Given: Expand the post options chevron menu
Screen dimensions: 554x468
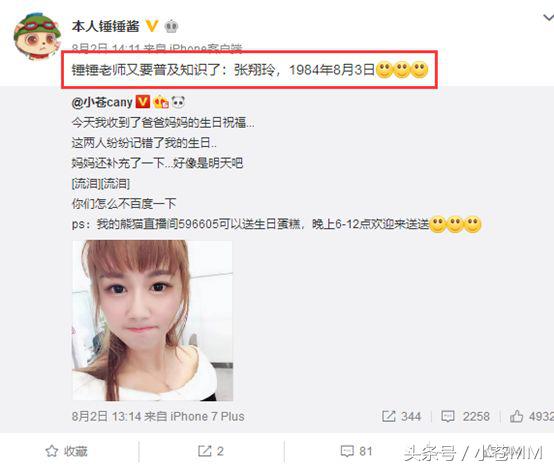Looking at the screenshot, I should (x=548, y=18).
